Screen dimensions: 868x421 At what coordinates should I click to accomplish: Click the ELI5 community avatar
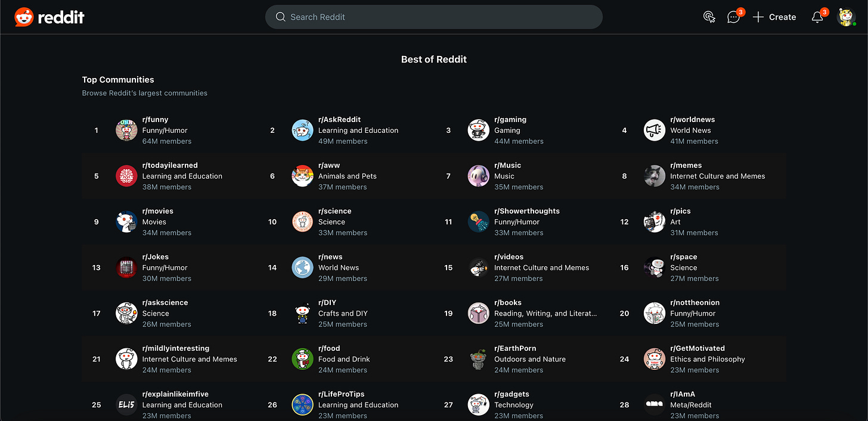[x=126, y=405]
